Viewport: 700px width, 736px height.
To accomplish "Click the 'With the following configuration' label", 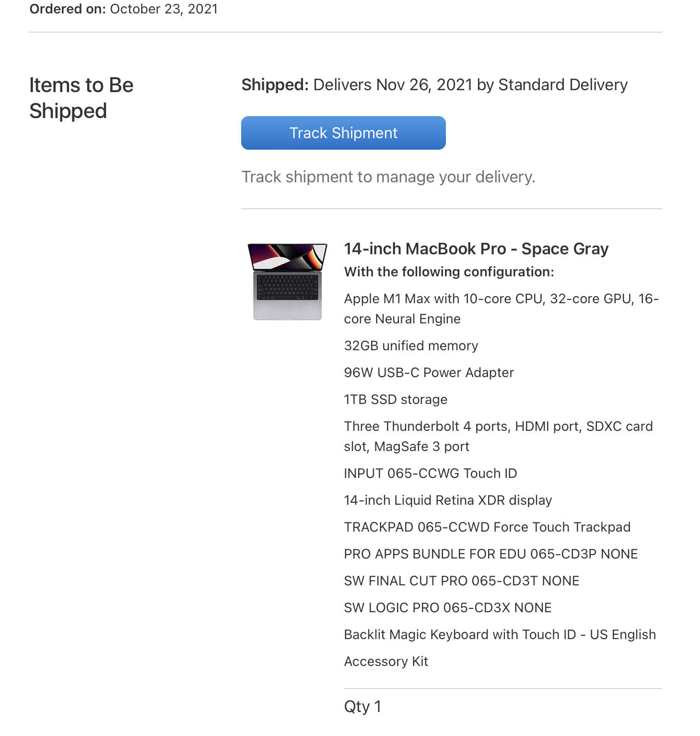I will click(x=449, y=272).
